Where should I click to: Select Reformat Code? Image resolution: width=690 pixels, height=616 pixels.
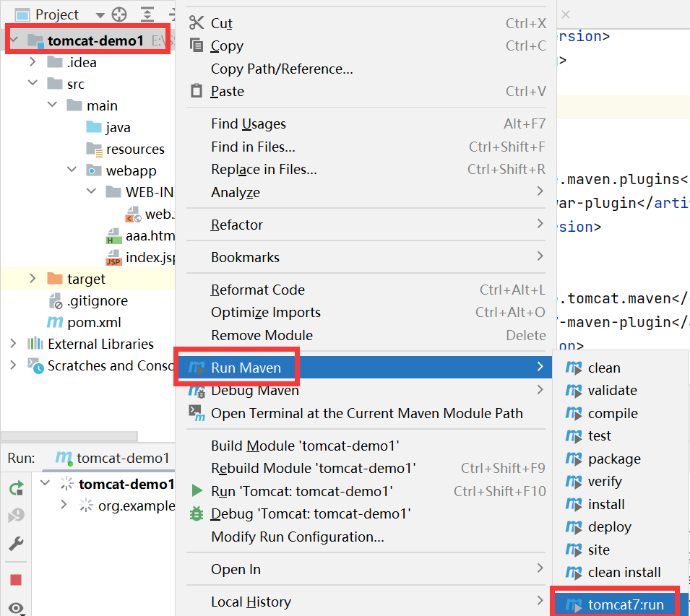coord(366,290)
